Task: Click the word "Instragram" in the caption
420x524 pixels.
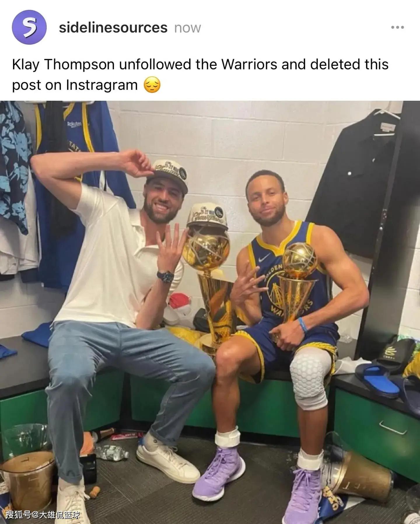Action: (x=102, y=85)
